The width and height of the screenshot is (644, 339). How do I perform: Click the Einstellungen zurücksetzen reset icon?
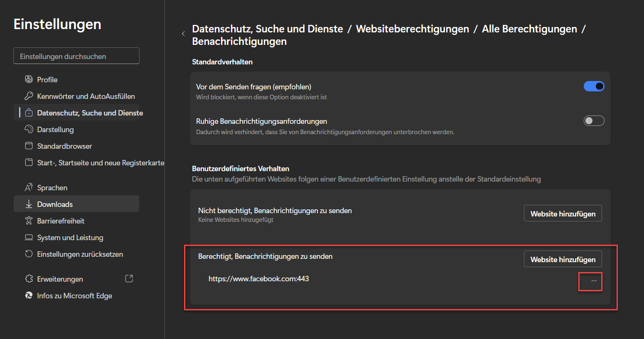pos(29,254)
